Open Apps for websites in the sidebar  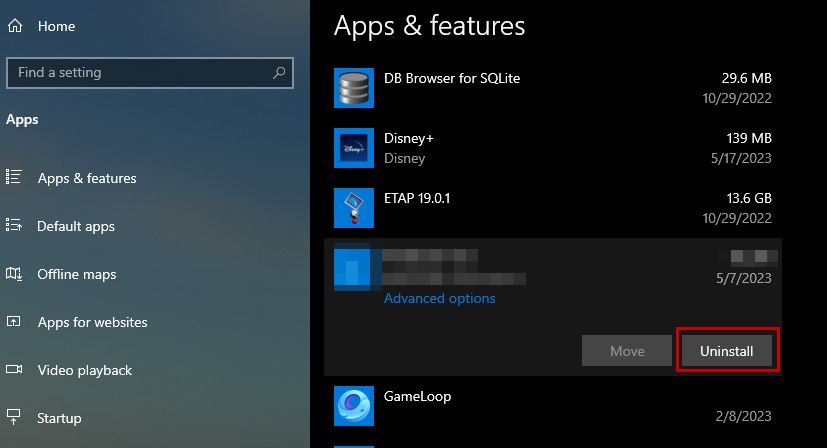pos(92,322)
